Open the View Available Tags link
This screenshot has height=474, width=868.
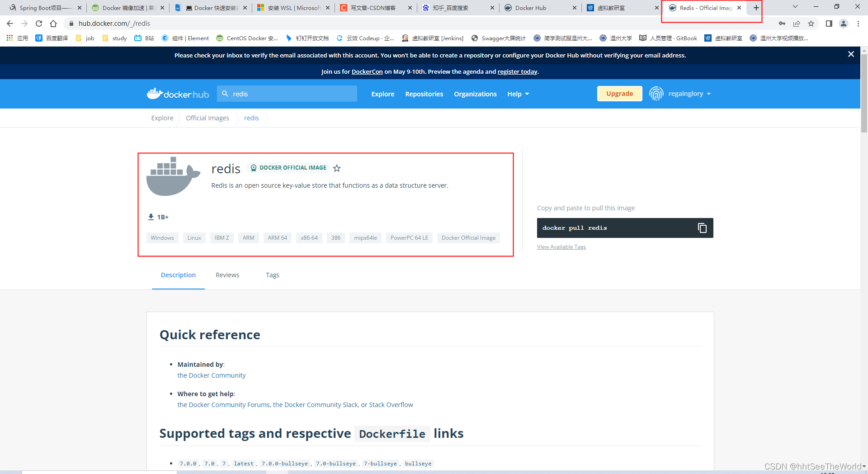click(561, 247)
